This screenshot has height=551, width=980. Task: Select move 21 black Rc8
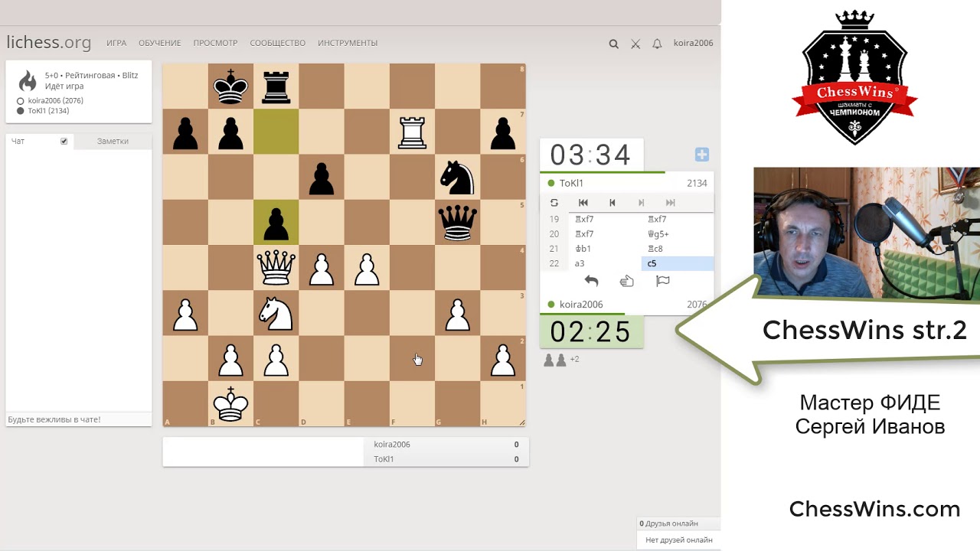[678, 248]
